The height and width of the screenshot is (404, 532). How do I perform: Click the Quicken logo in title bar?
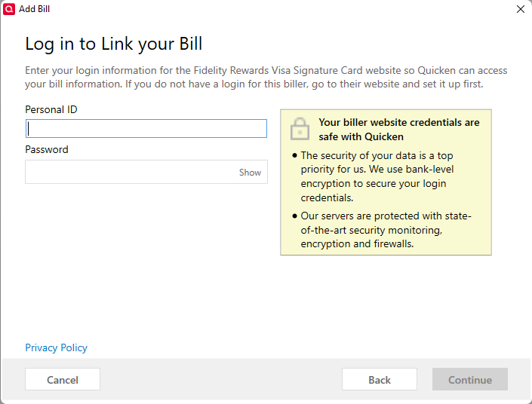[9, 9]
